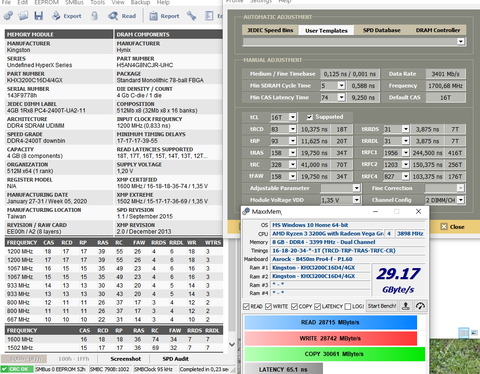
Task: Switch to User Templates tab
Action: tap(326, 30)
